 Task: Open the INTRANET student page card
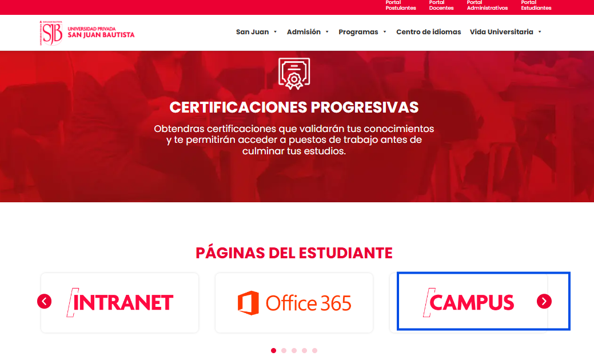pos(119,303)
